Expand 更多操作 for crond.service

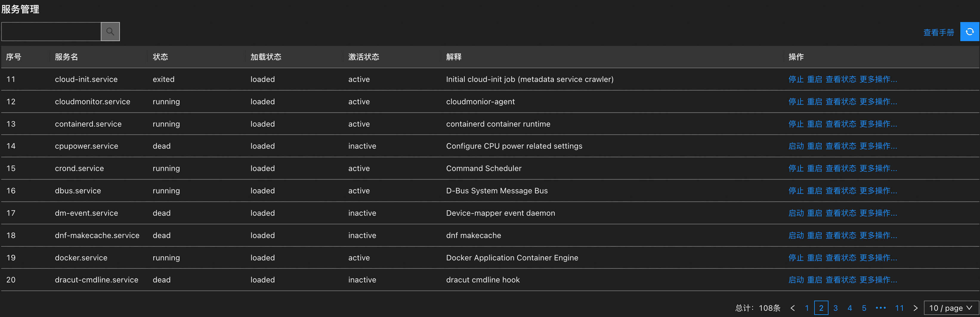878,168
